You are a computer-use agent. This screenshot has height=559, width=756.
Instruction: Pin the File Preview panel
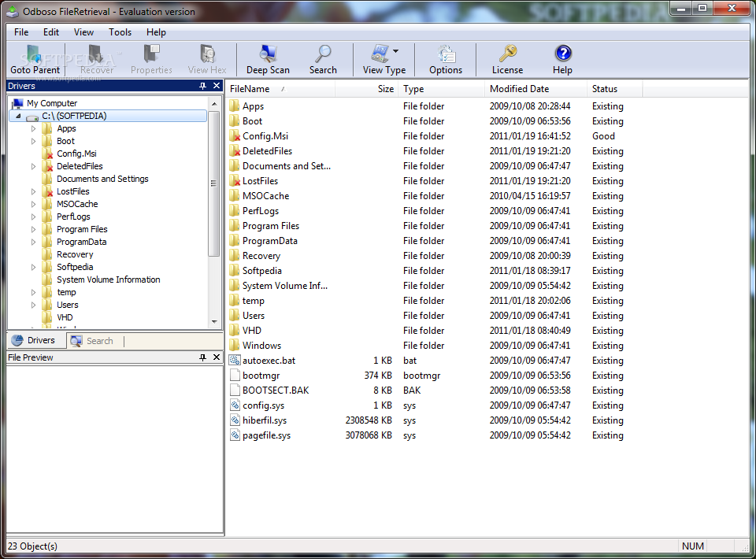[x=202, y=357]
